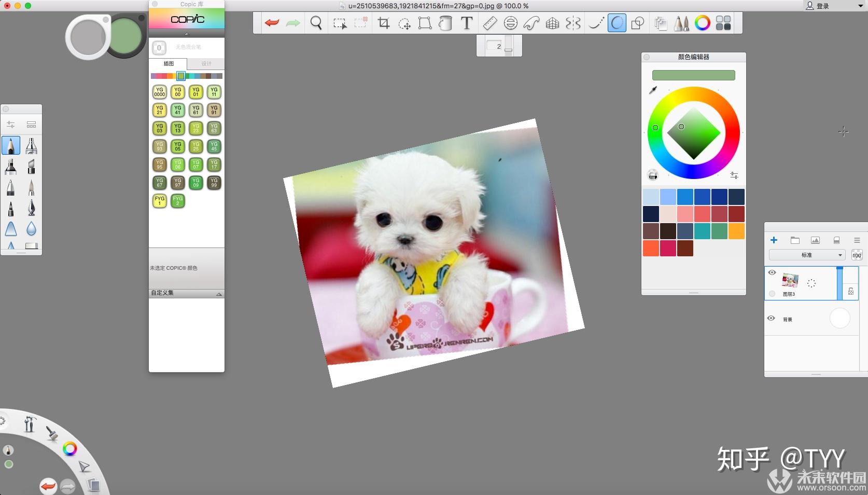Open the Layer Editor hamburger menu
868x495 pixels.
[857, 240]
